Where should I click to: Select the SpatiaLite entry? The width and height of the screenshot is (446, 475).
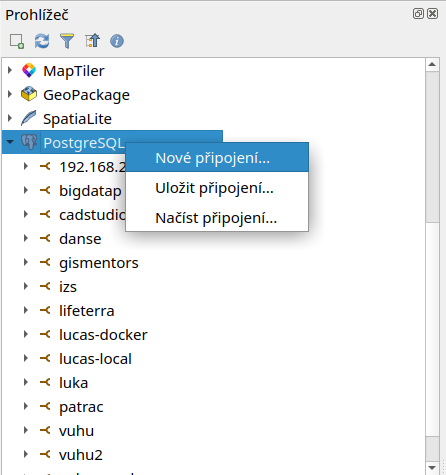77,119
